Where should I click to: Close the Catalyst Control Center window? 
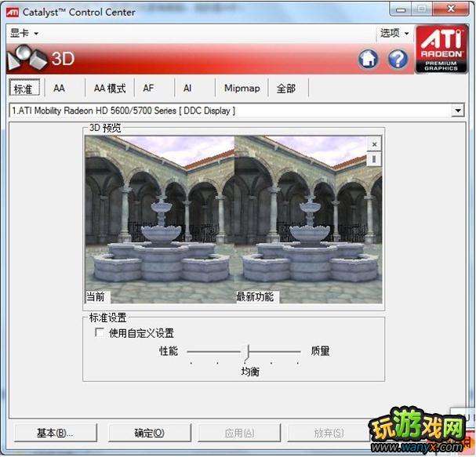tap(451, 9)
